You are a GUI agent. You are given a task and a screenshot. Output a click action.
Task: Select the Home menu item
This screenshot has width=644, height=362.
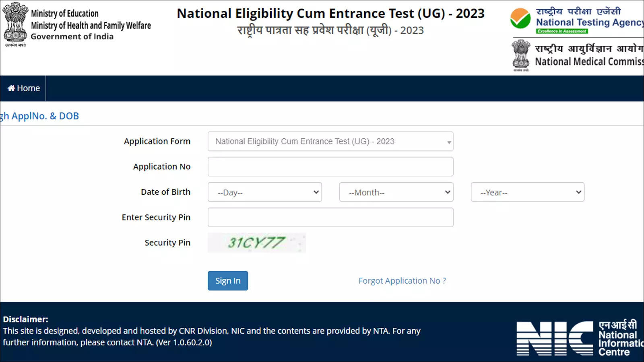coord(23,88)
